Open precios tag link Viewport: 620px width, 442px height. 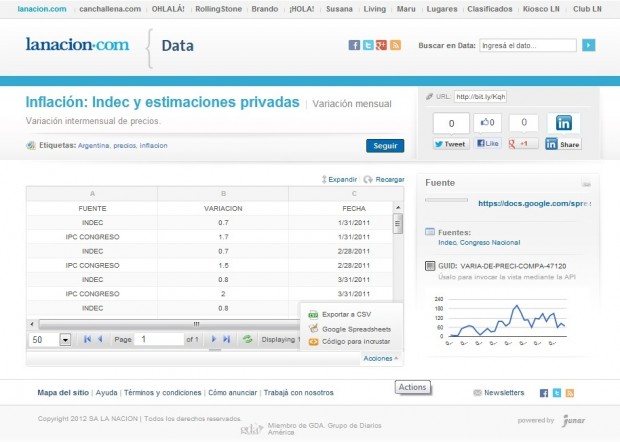(x=125, y=145)
